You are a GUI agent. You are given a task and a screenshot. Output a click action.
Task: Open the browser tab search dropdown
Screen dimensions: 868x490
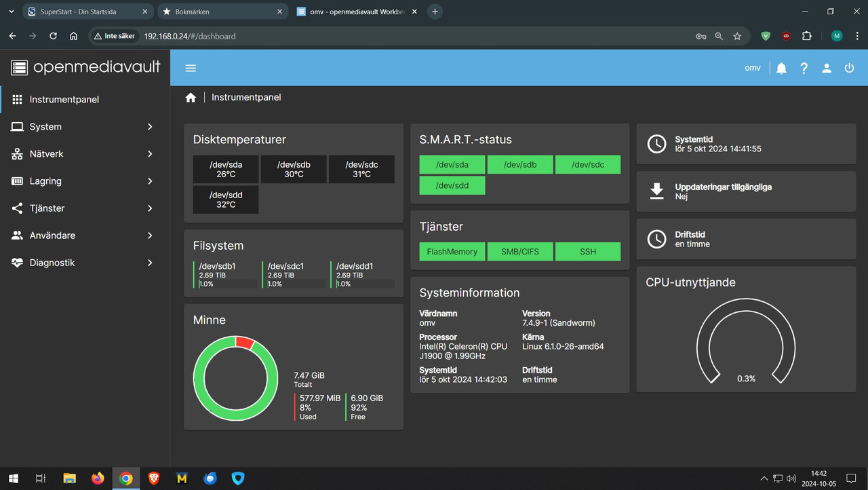11,12
